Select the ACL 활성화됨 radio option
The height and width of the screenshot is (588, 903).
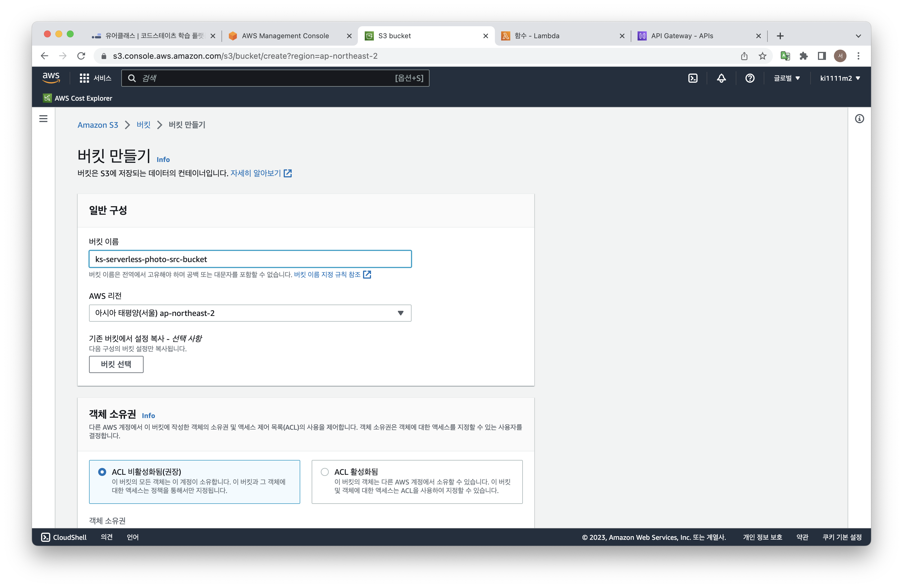point(324,472)
